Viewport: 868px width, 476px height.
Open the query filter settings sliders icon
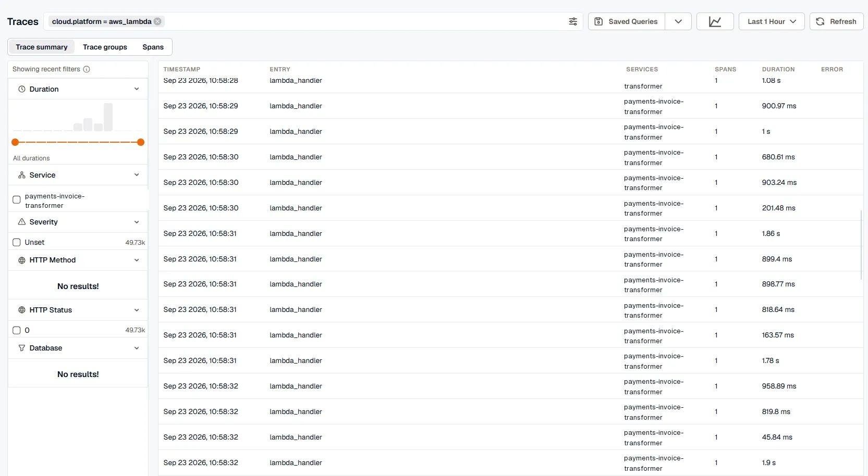coord(573,21)
